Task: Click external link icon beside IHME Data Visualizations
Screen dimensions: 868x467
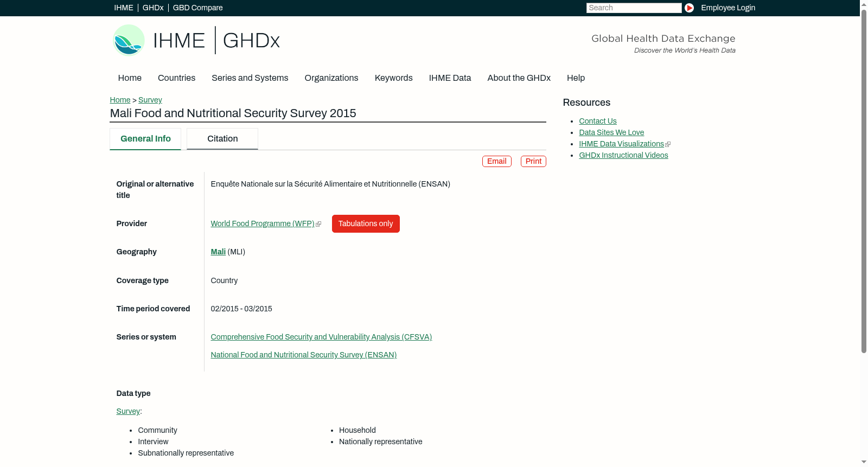Action: click(x=668, y=144)
